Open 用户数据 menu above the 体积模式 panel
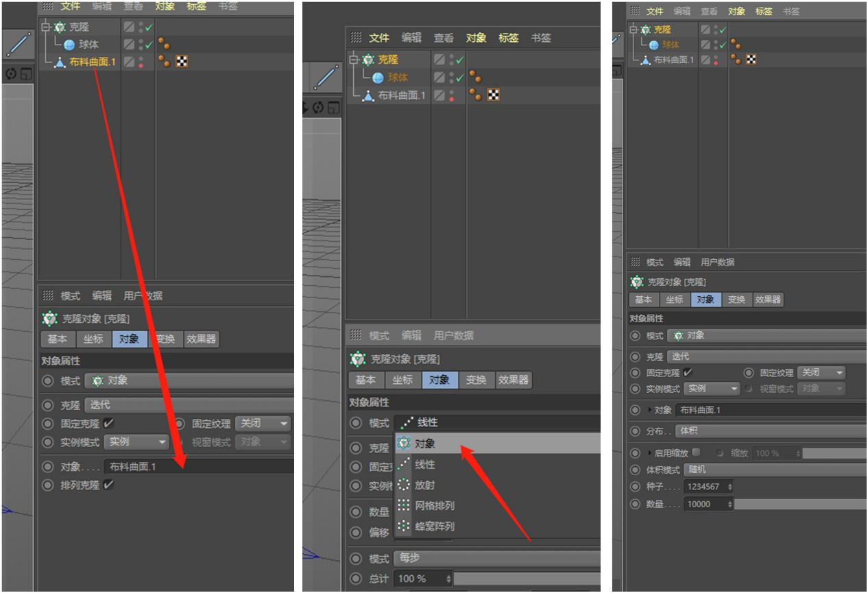868x593 pixels. [717, 263]
